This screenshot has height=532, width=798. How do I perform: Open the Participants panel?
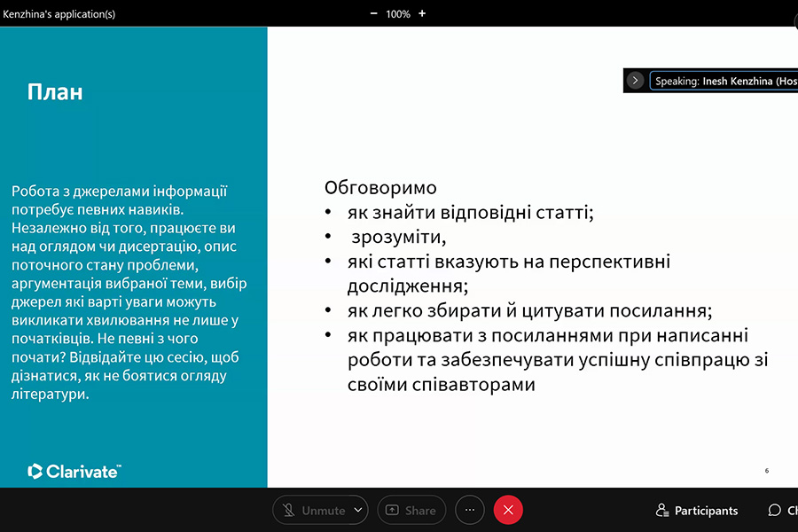697,511
